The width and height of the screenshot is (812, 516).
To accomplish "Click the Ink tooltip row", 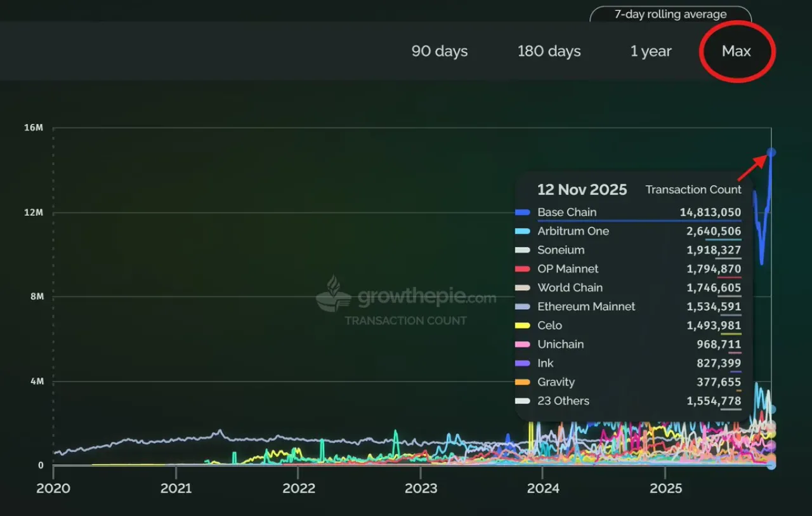I will tap(628, 364).
